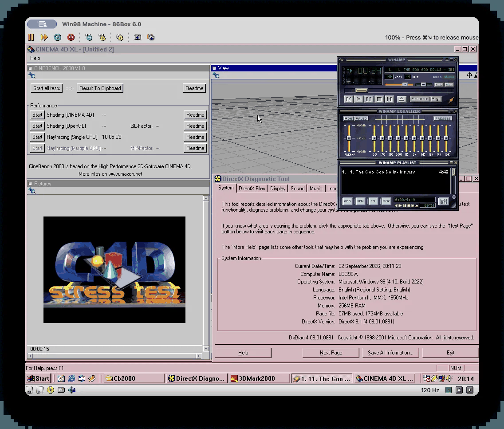Click Winamp play button
This screenshot has width=504, height=429.
tap(359, 99)
